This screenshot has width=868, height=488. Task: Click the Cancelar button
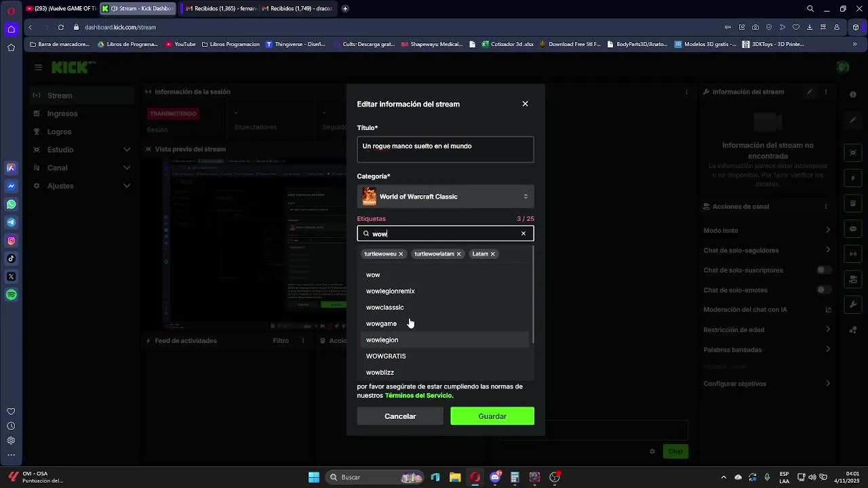pos(400,416)
